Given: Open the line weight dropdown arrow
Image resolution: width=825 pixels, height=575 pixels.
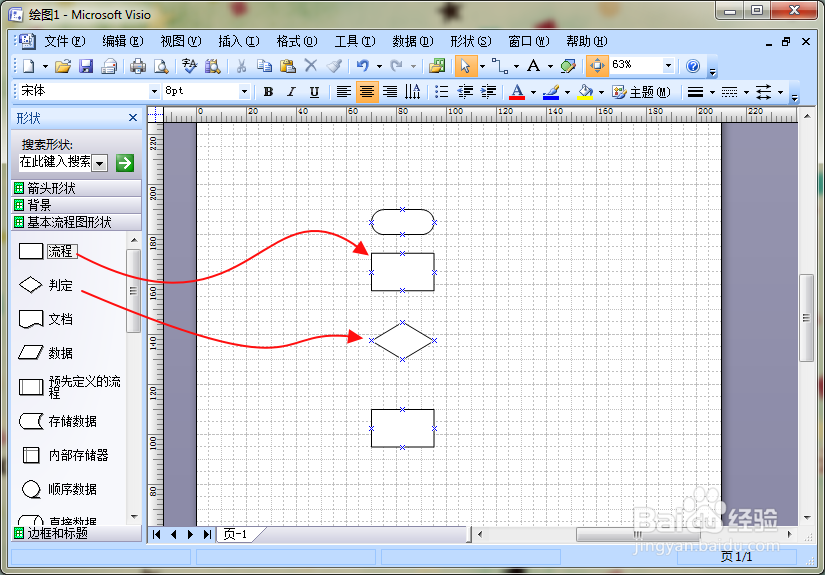Looking at the screenshot, I should tap(712, 92).
